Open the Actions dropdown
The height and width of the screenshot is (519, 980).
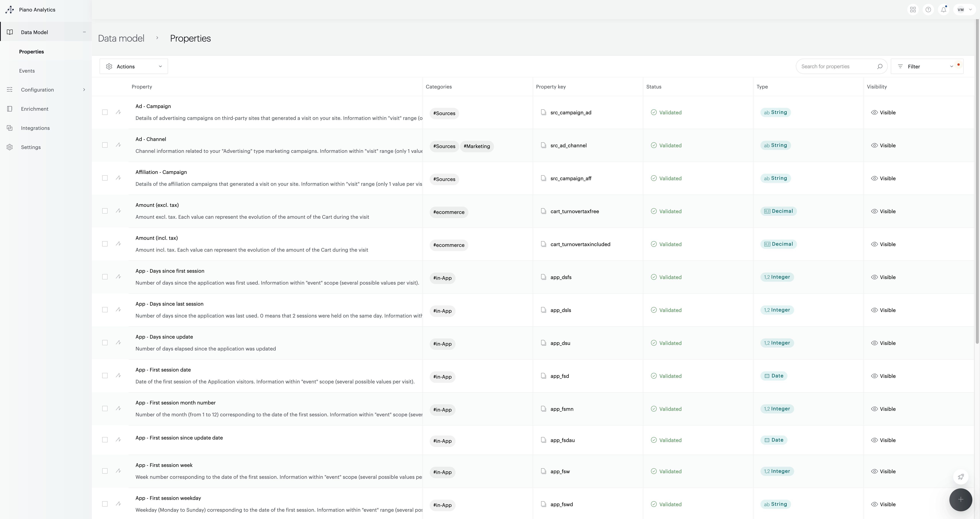133,66
